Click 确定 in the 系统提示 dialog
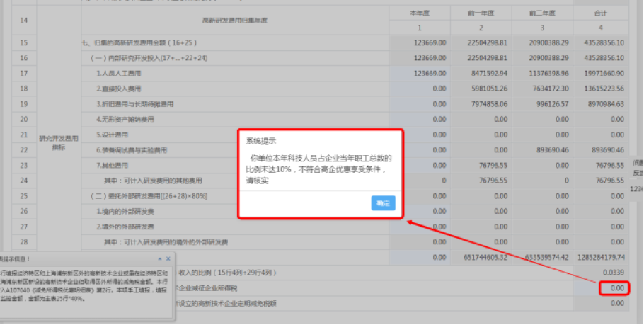This screenshot has width=644, height=325. [x=383, y=203]
